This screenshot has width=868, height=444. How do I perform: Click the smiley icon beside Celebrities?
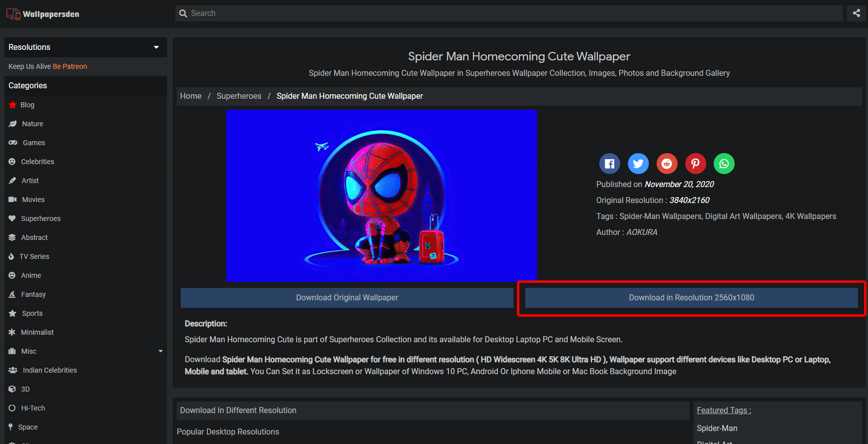point(12,162)
